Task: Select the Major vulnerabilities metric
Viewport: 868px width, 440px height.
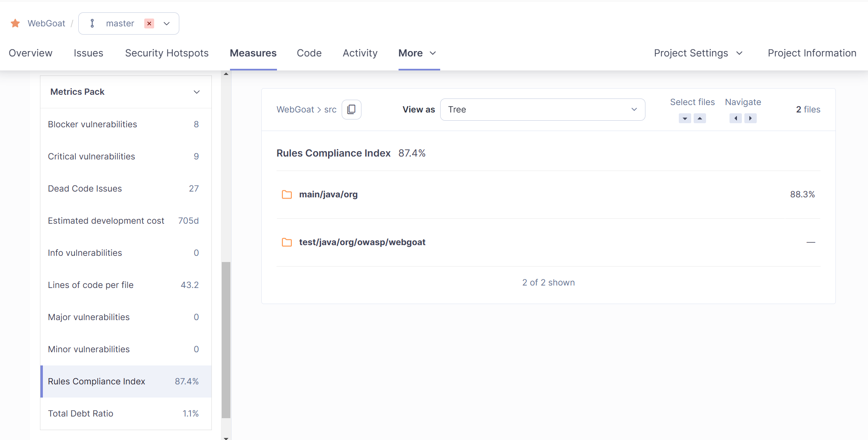Action: tap(126, 317)
